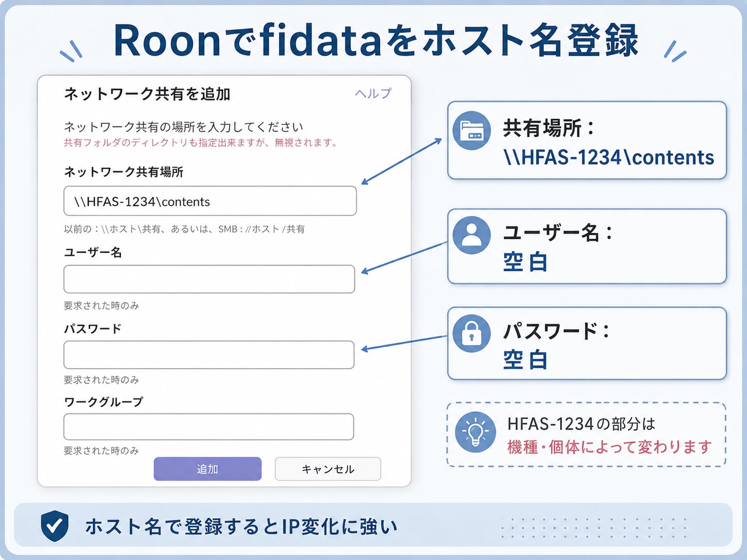The image size is (747, 560).
Task: Click the main title RoonでfidataをホストName登録
Action: pyautogui.click(x=376, y=40)
